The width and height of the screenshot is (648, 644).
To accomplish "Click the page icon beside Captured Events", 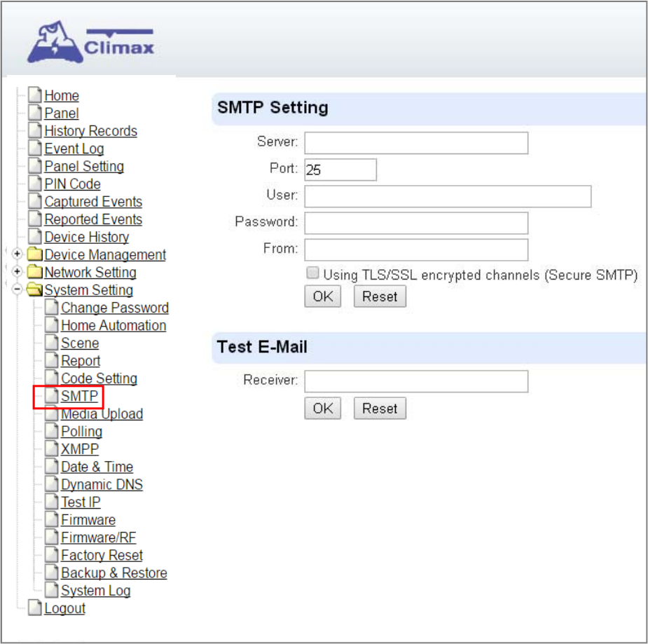I will tap(35, 201).
